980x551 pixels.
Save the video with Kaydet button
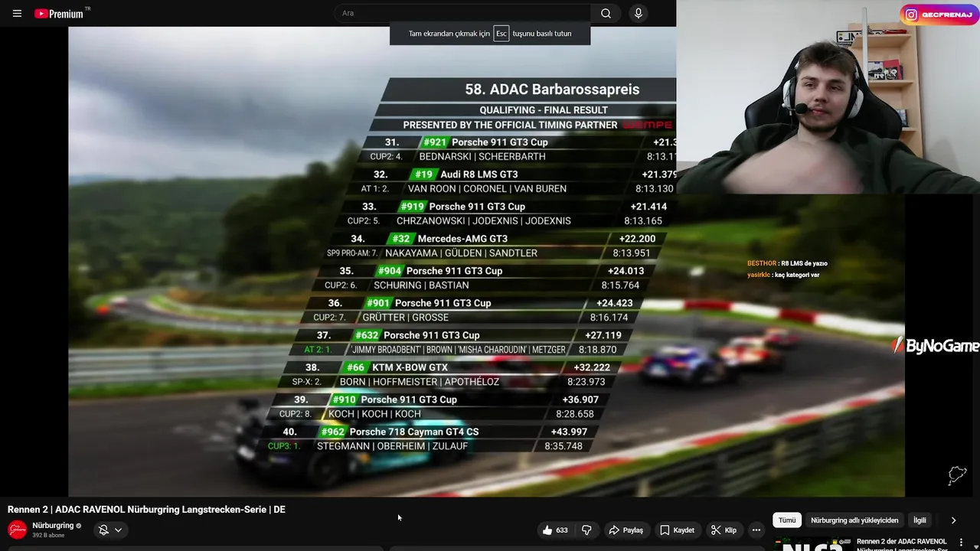point(677,530)
